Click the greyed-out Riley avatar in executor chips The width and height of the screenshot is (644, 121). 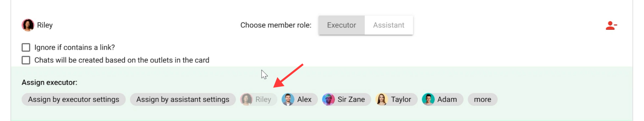247,99
